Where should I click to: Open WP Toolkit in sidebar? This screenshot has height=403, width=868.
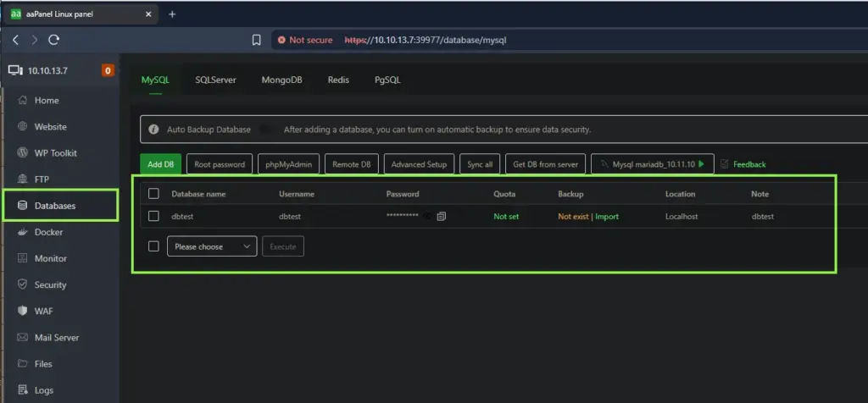55,153
